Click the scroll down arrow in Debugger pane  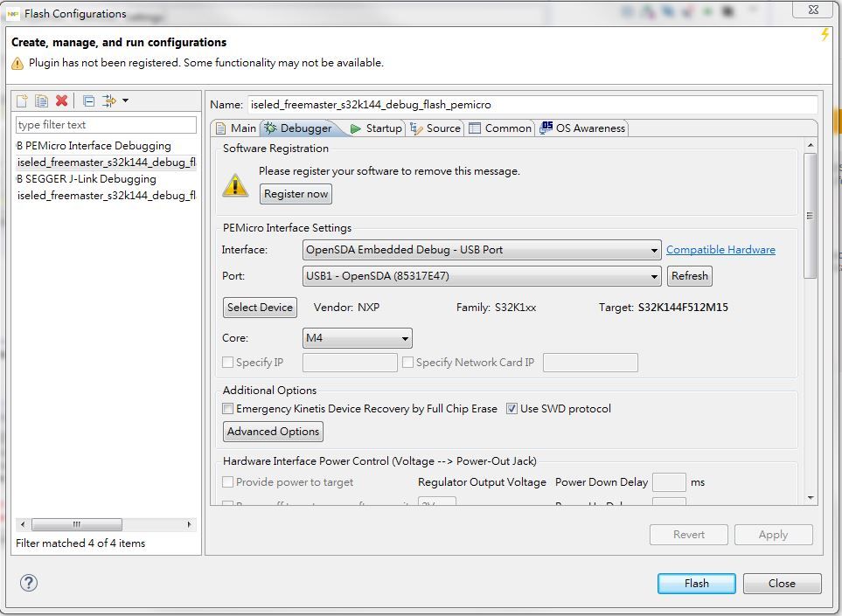811,498
